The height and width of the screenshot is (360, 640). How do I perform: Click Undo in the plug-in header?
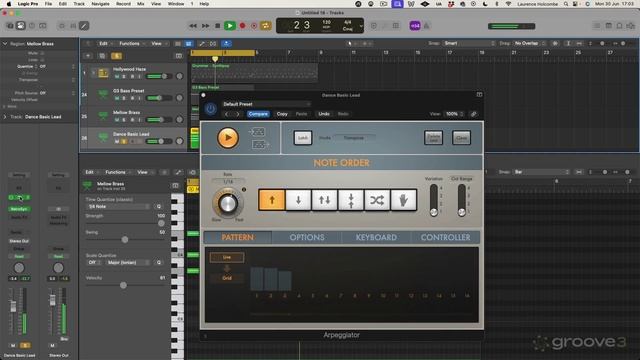pos(324,114)
